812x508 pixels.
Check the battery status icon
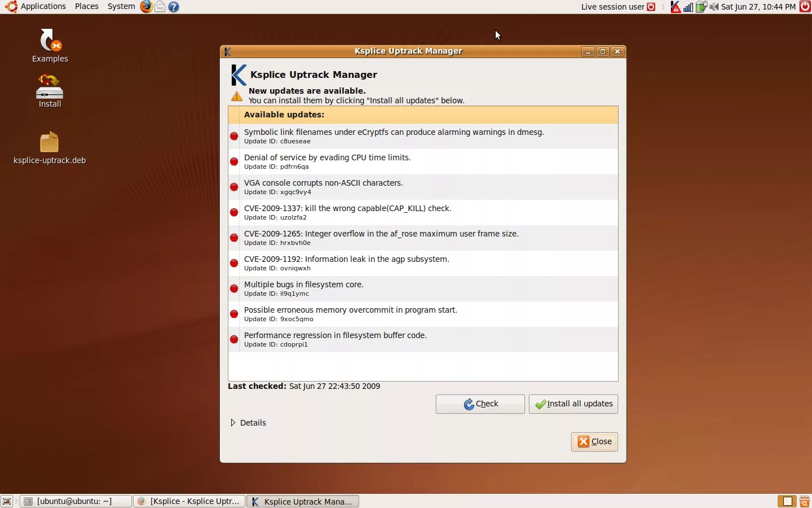click(x=701, y=7)
